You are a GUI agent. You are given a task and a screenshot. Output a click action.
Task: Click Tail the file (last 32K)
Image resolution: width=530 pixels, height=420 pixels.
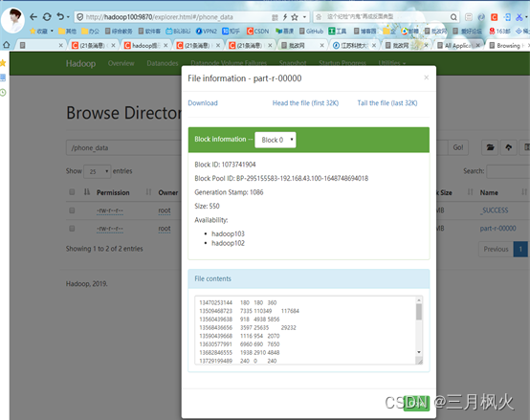point(387,103)
